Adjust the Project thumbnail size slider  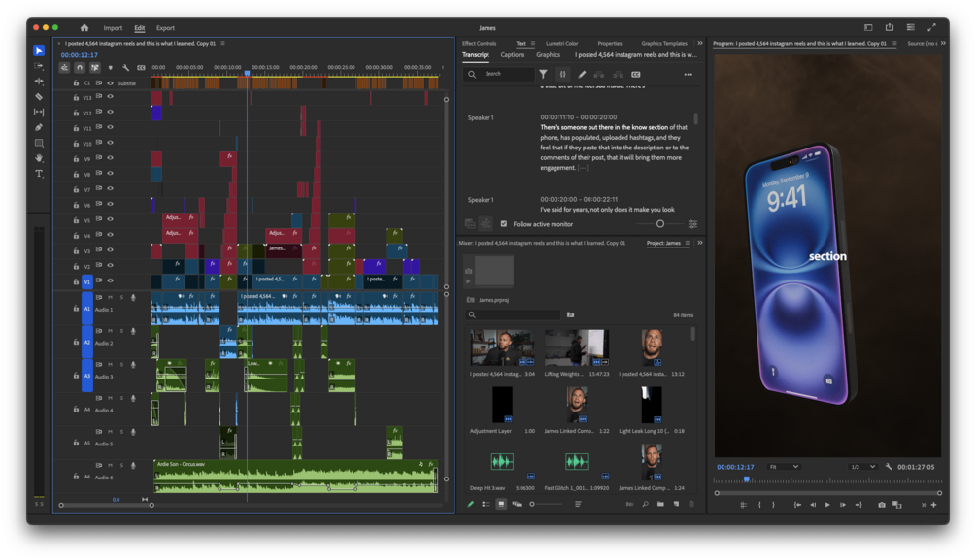(532, 504)
